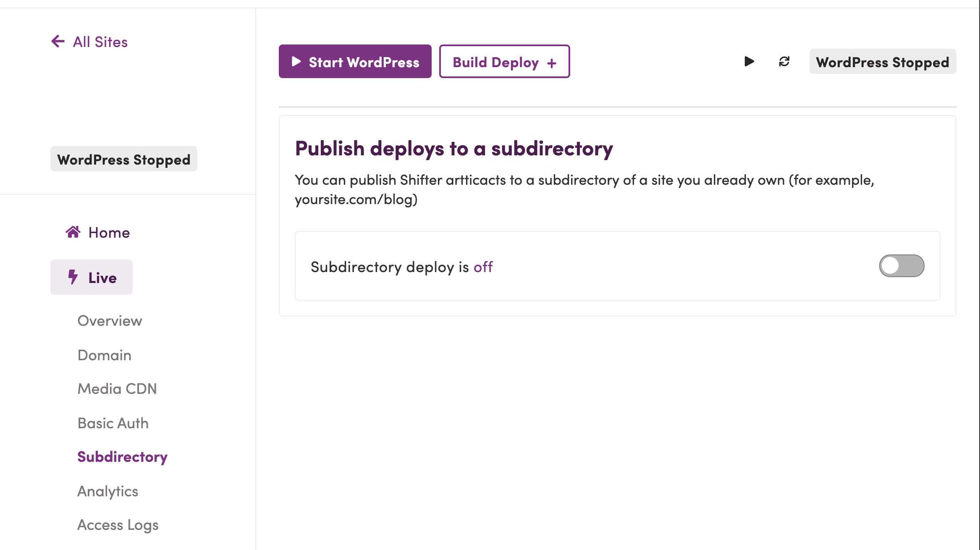Viewport: 980px width, 550px height.
Task: Open the Home menu item
Action: click(98, 232)
